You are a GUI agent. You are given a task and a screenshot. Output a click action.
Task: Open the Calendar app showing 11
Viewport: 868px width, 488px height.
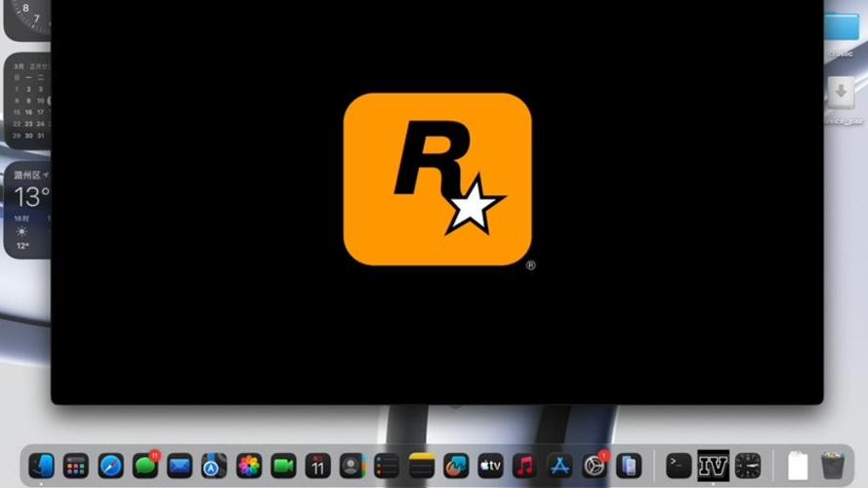tap(317, 466)
